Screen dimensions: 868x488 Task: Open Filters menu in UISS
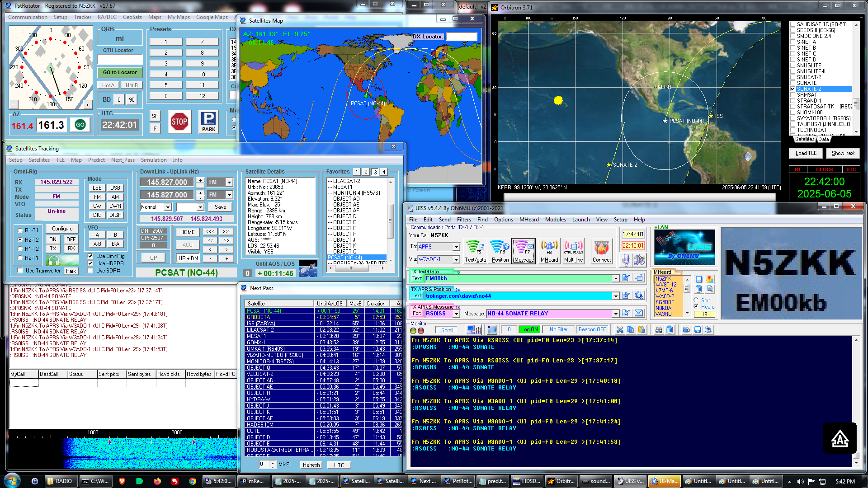(464, 220)
